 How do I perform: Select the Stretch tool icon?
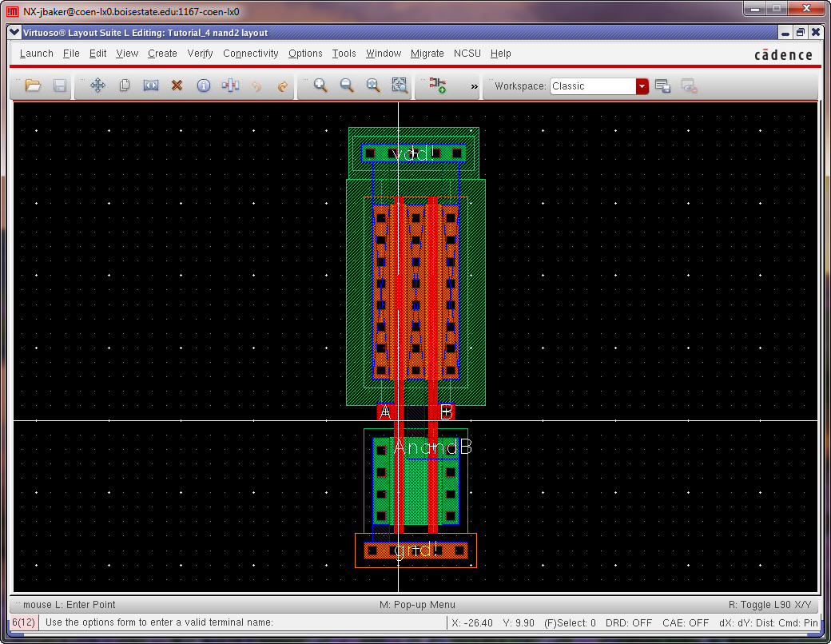(x=151, y=85)
